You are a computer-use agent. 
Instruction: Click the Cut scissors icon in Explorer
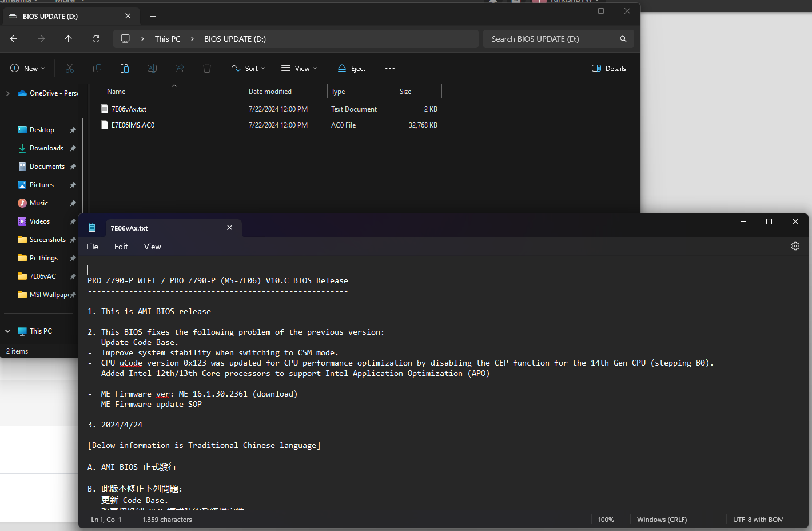coord(70,68)
